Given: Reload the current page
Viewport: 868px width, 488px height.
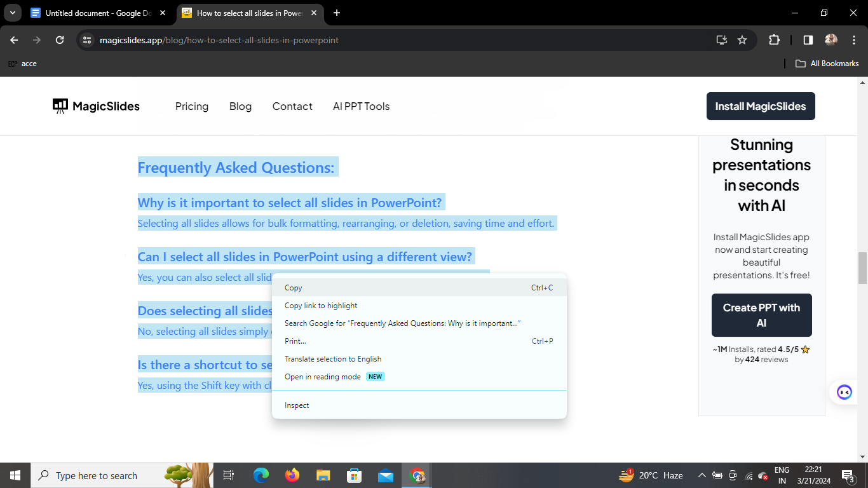Looking at the screenshot, I should click(x=60, y=40).
